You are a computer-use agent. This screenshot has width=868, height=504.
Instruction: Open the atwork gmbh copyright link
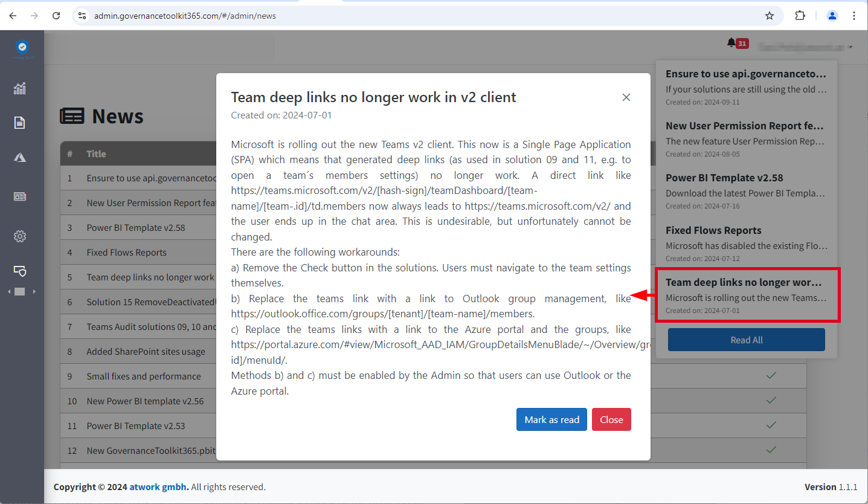coord(158,486)
